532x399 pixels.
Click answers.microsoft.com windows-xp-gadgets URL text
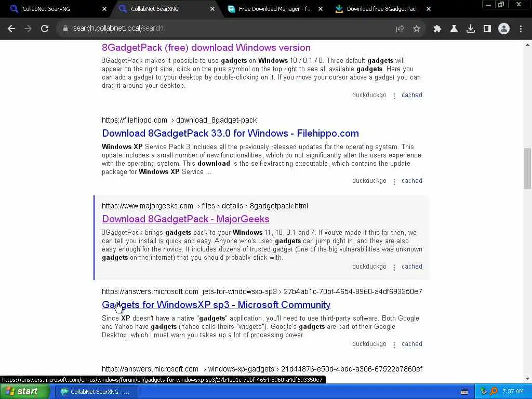[262, 369]
